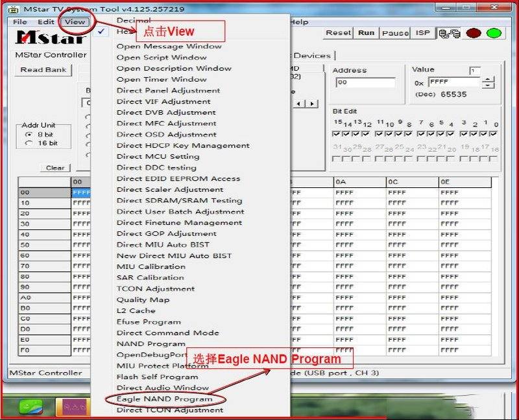
Task: Select the 16 bit address unit
Action: pos(29,143)
